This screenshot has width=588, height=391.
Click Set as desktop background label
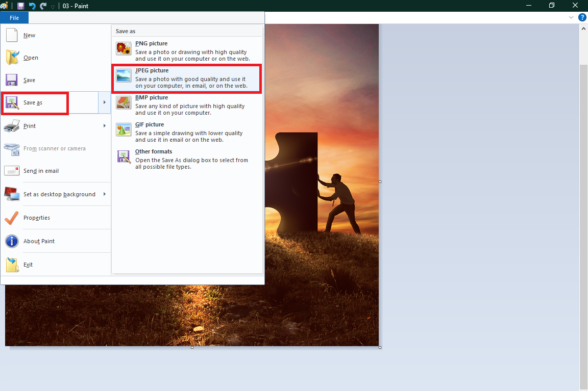click(59, 194)
